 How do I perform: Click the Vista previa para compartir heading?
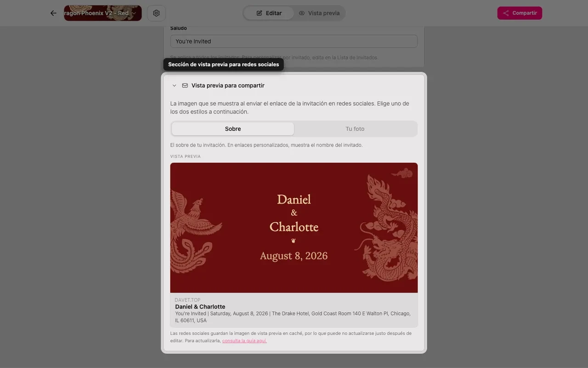[228, 86]
